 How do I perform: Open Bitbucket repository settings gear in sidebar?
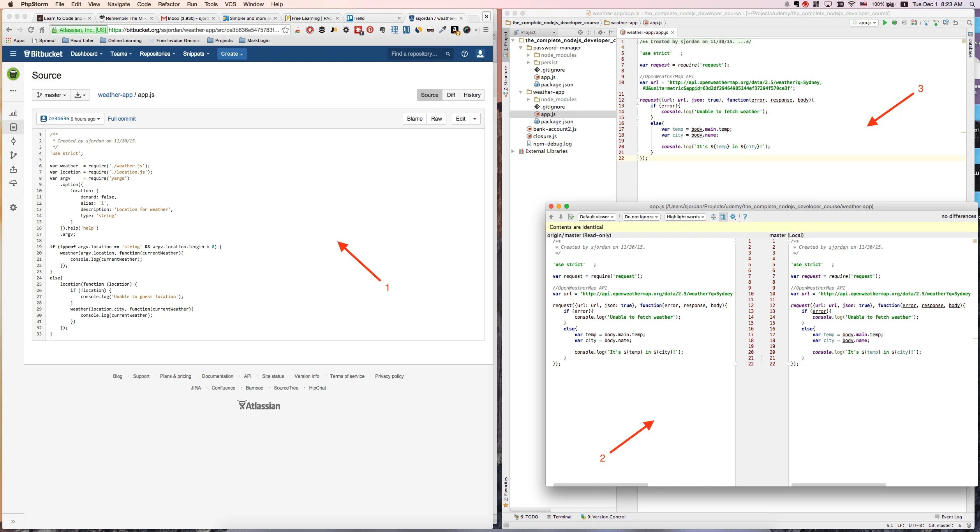13,208
